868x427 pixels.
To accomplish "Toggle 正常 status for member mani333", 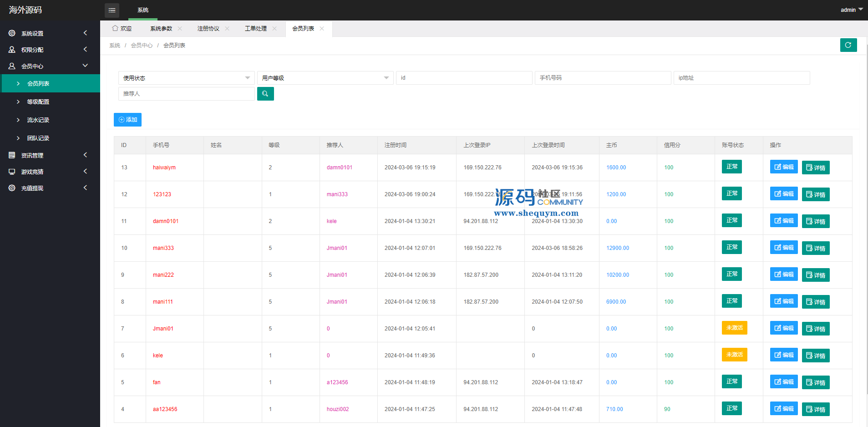I will pos(732,247).
